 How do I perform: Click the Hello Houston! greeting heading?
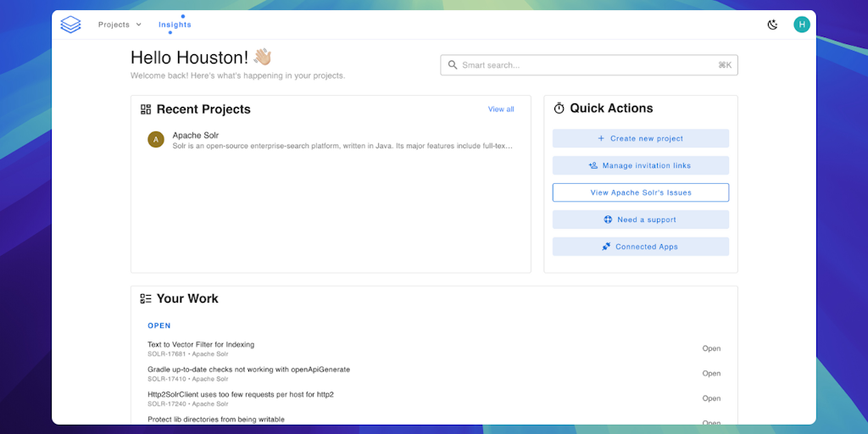pos(201,58)
